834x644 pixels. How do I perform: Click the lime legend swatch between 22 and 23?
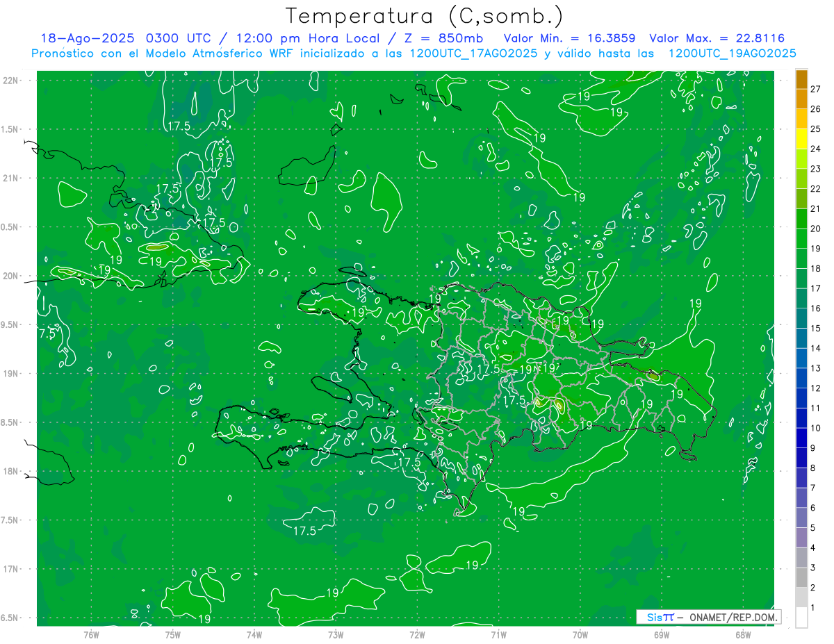(x=801, y=179)
